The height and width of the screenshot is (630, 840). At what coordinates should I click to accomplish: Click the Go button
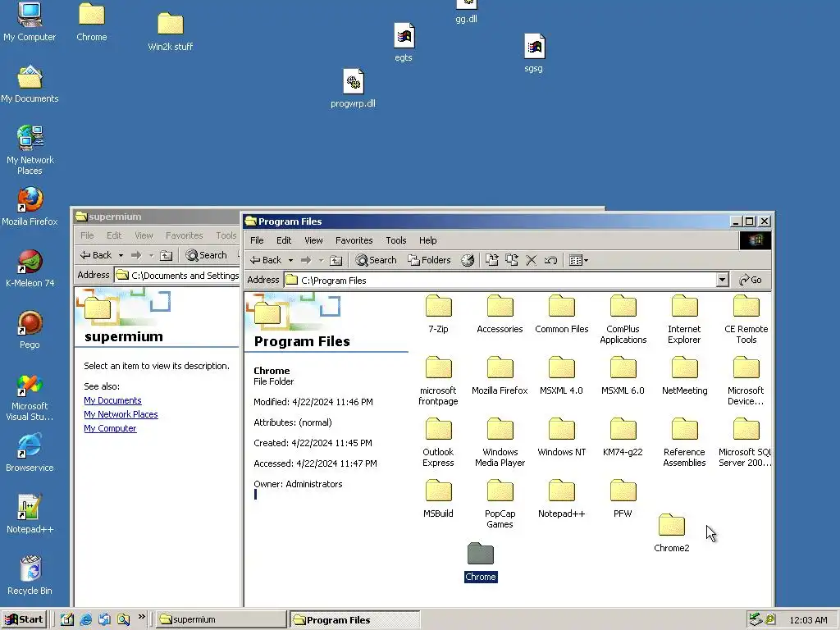pyautogui.click(x=751, y=280)
